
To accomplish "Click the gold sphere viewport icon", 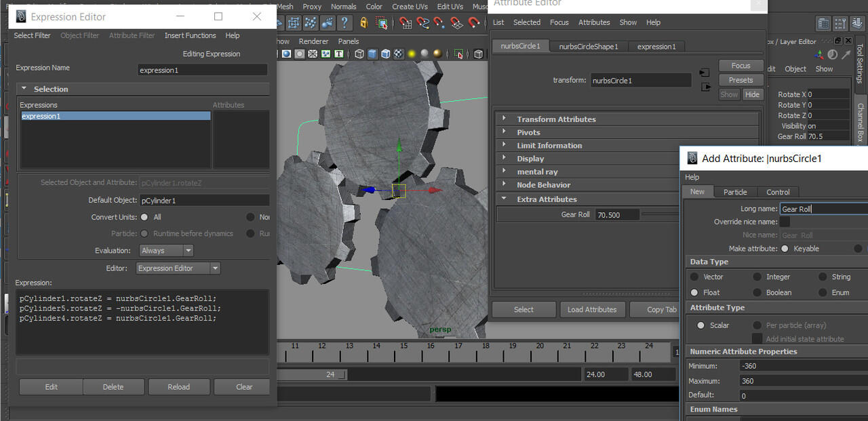I will click(x=437, y=54).
